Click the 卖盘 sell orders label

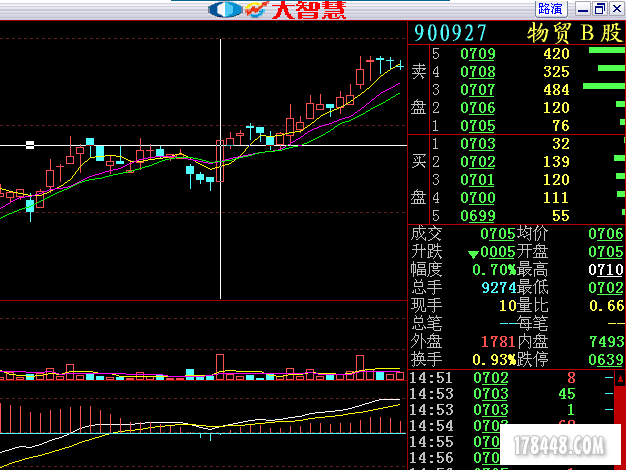tap(418, 90)
